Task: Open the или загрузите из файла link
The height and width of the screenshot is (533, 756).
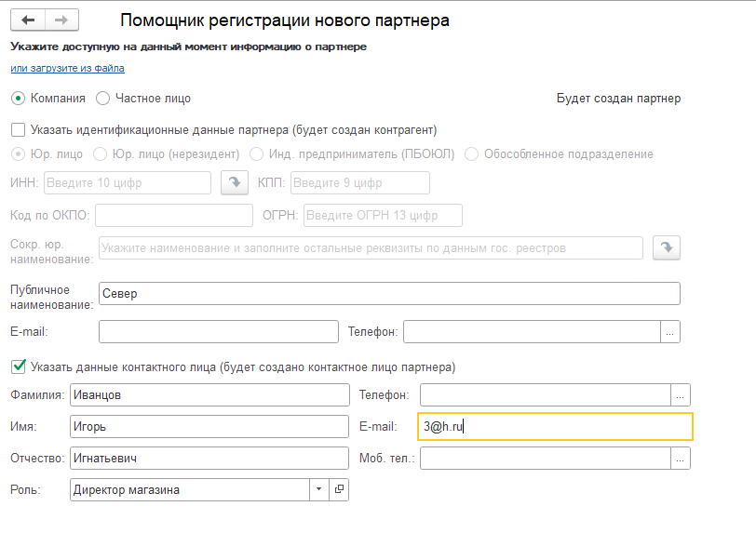Action: pos(67,68)
